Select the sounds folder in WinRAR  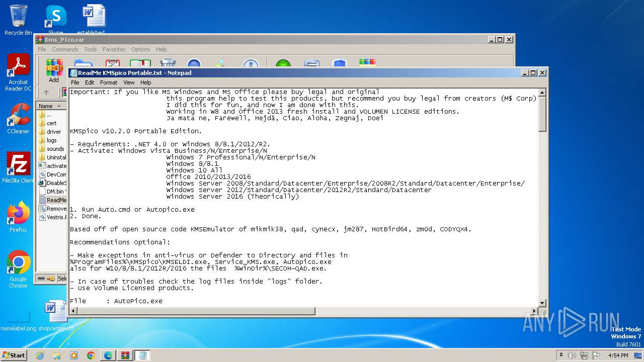[x=55, y=149]
